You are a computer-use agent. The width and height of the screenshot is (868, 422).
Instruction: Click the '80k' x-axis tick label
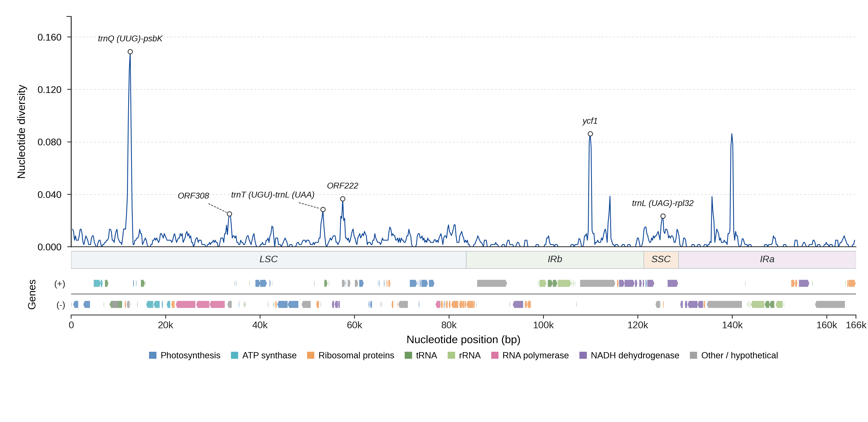click(x=449, y=325)
